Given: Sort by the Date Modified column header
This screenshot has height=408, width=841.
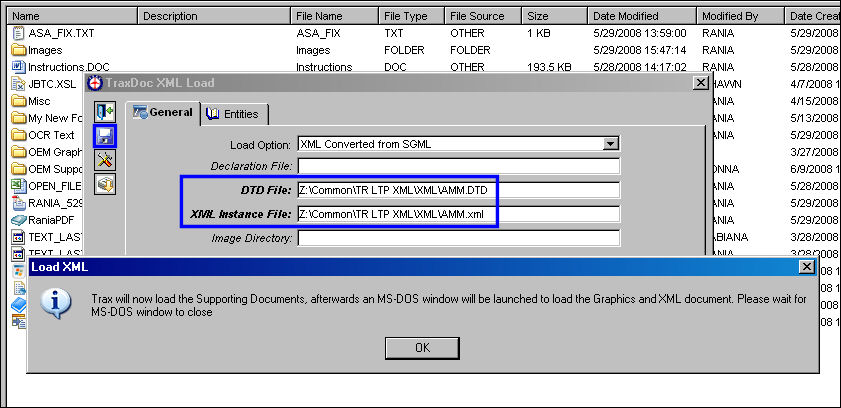Looking at the screenshot, I should click(x=643, y=16).
